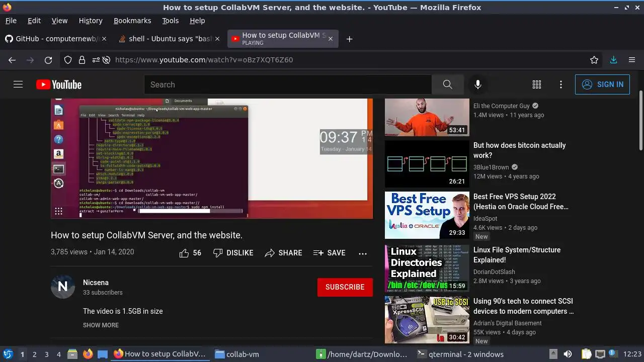644x362 pixels.
Task: Open the taskbar application launcher menu
Action: point(8,354)
